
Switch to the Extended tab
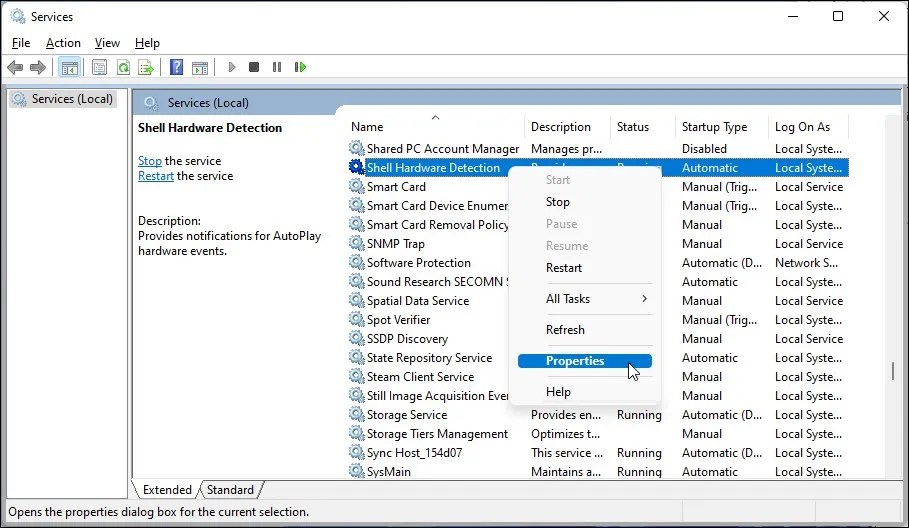click(167, 490)
